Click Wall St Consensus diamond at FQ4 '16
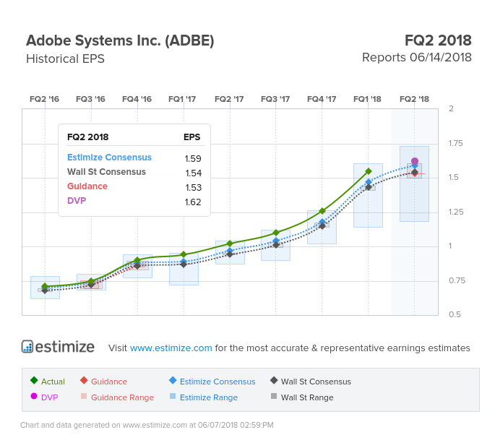This screenshot has width=495, height=448. tap(137, 266)
